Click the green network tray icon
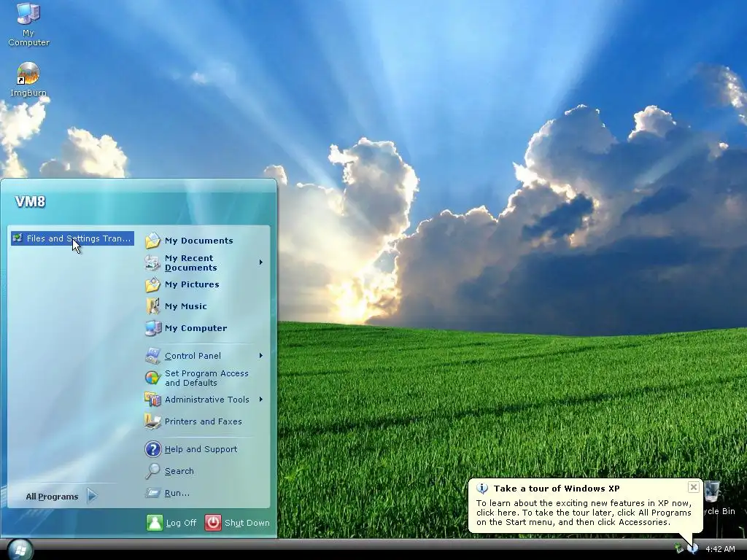The height and width of the screenshot is (560, 747). 679,549
